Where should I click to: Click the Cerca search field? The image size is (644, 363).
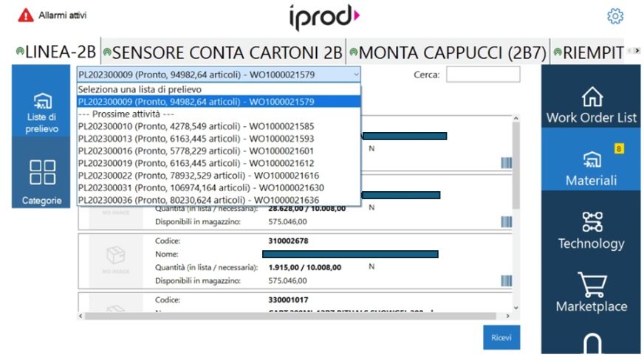482,75
